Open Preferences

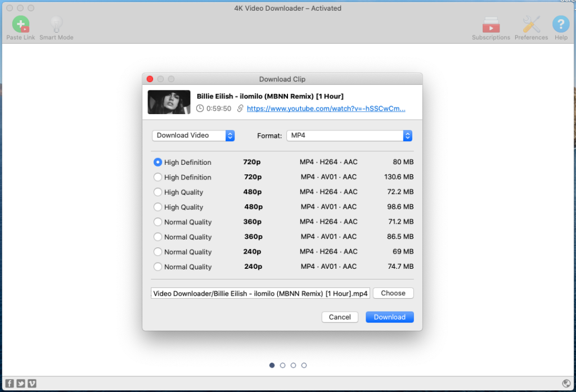coord(531,24)
